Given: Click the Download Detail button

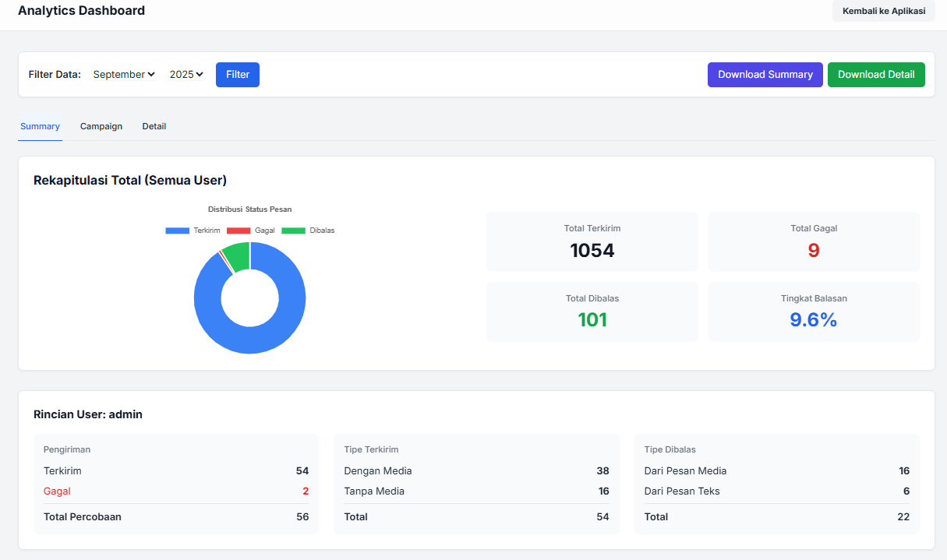Looking at the screenshot, I should point(876,74).
